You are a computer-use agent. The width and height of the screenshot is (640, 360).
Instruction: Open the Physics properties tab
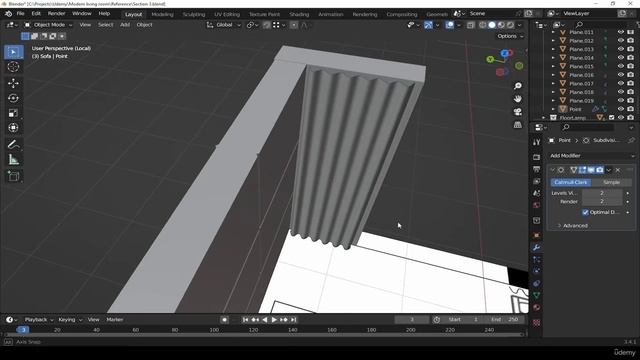pyautogui.click(x=537, y=271)
